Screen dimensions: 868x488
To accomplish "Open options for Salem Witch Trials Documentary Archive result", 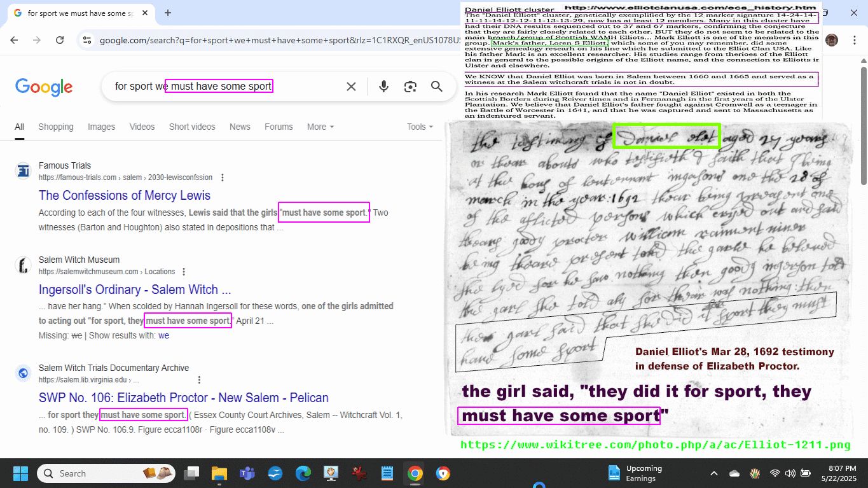I will pyautogui.click(x=199, y=380).
